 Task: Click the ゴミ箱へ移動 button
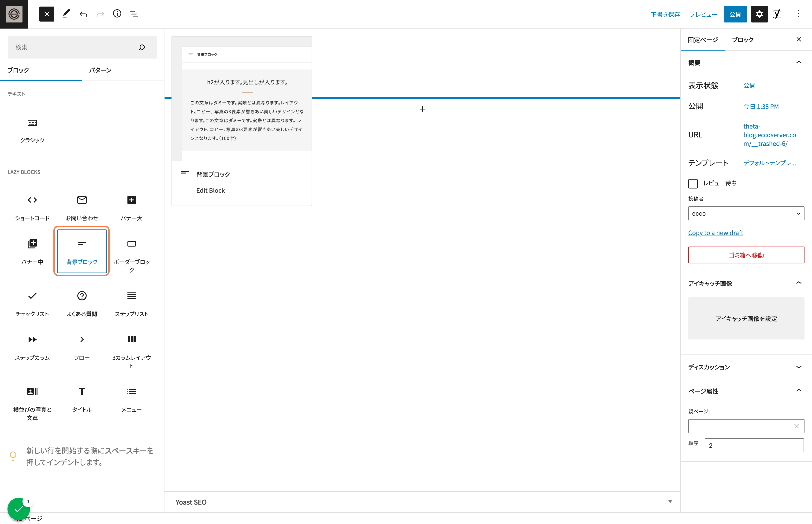pos(746,255)
